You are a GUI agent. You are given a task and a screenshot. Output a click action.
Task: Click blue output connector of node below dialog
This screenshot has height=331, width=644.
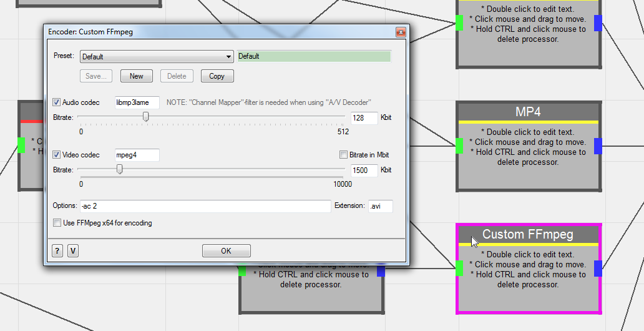[381, 270]
